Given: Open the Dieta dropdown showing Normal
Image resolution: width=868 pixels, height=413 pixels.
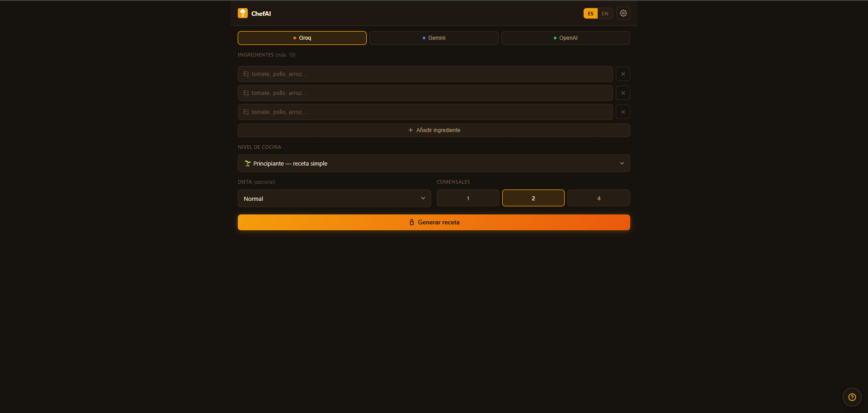Looking at the screenshot, I should pyautogui.click(x=335, y=198).
